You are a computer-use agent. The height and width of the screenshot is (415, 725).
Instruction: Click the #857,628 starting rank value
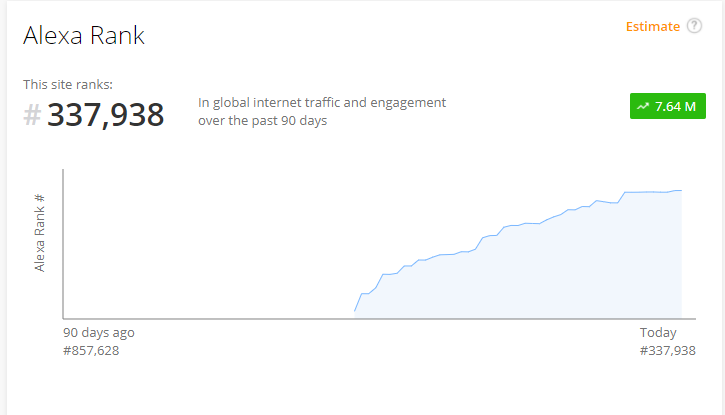(x=91, y=350)
